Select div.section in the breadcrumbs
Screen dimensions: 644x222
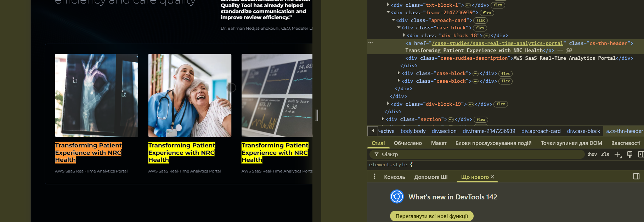(x=444, y=131)
